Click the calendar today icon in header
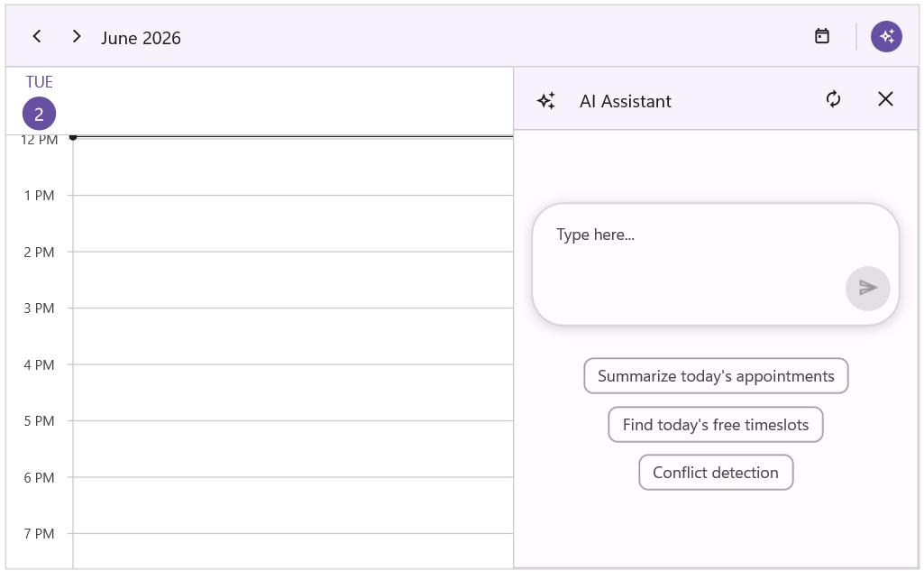Viewport: 924px width, 571px height. [x=822, y=37]
